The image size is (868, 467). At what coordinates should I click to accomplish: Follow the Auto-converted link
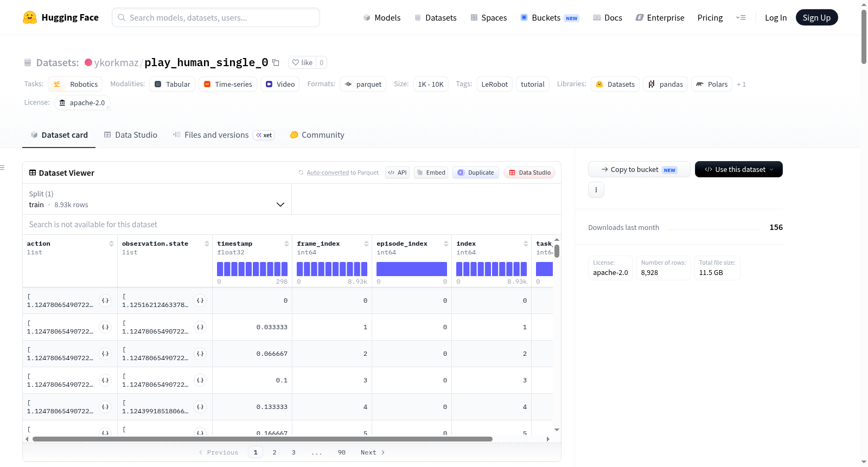click(328, 172)
